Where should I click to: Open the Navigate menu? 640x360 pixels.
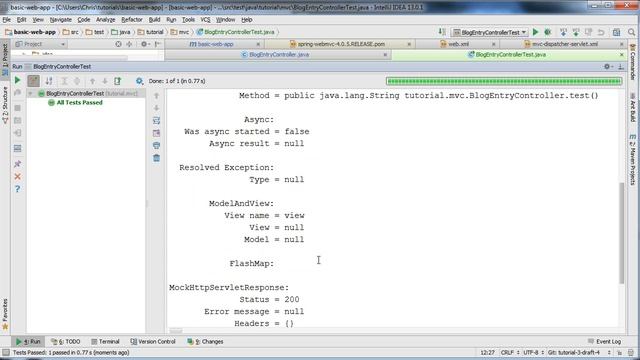pyautogui.click(x=60, y=20)
